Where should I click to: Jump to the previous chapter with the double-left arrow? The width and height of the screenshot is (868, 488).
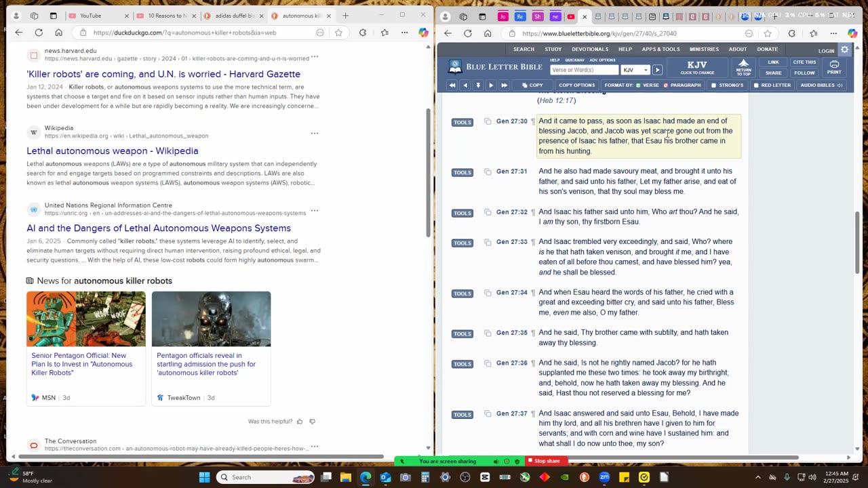tap(452, 85)
